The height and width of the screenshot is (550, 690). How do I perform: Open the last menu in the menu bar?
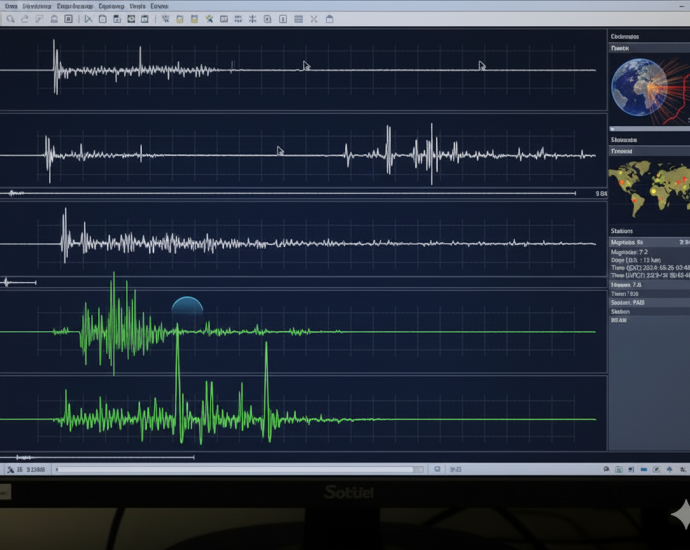coord(159,5)
